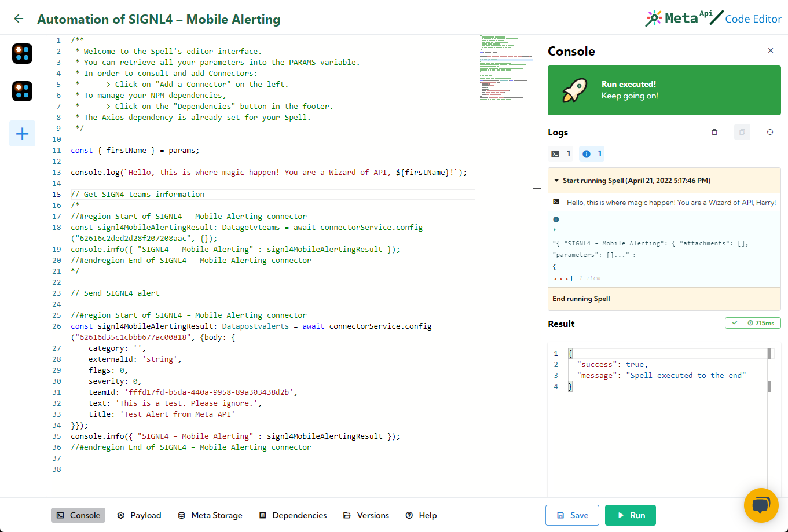Open the Meta Storage tab

[210, 515]
